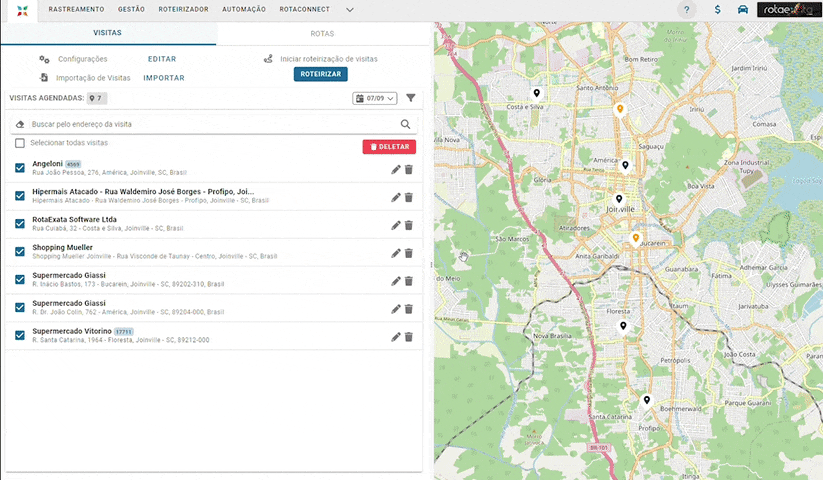Viewport: 823px width, 480px height.
Task: Uncheck Supermercado Giassi Bucarein checkbox
Action: click(x=20, y=279)
